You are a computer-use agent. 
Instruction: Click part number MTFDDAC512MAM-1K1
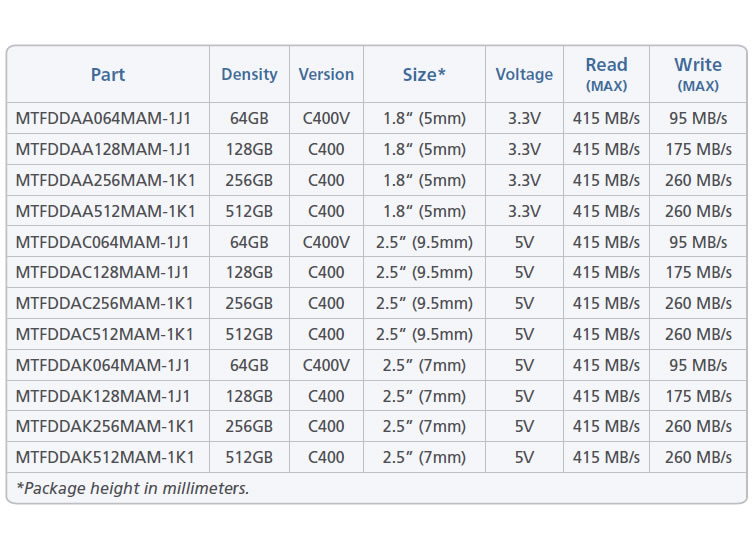pyautogui.click(x=104, y=334)
